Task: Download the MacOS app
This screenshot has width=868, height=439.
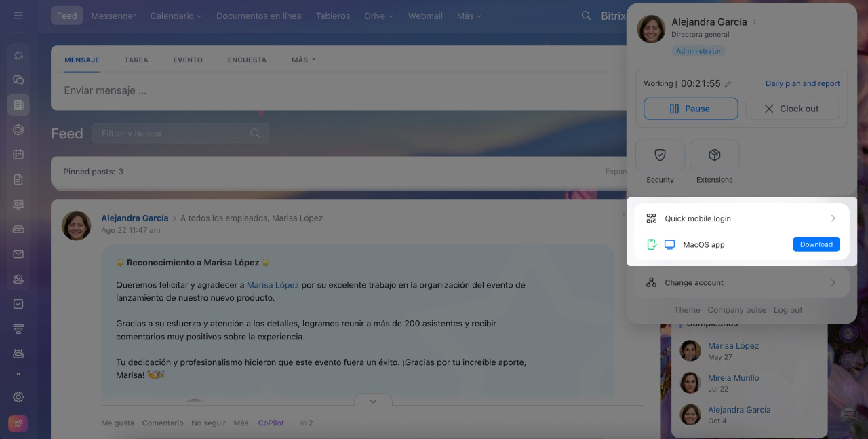Action: (816, 244)
